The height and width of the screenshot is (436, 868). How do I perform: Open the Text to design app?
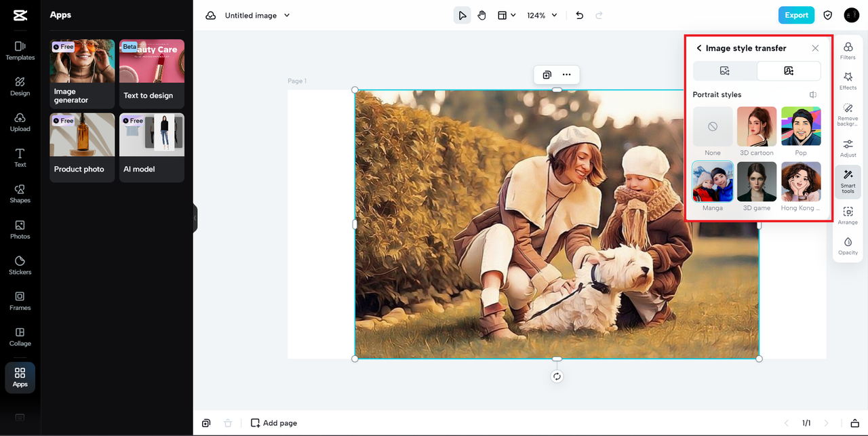click(152, 74)
